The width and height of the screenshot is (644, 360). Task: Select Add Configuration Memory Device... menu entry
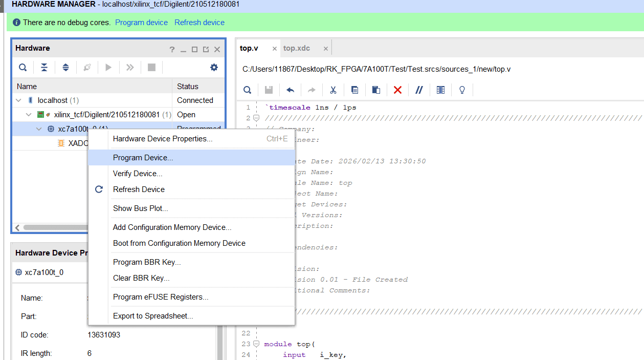tap(172, 227)
